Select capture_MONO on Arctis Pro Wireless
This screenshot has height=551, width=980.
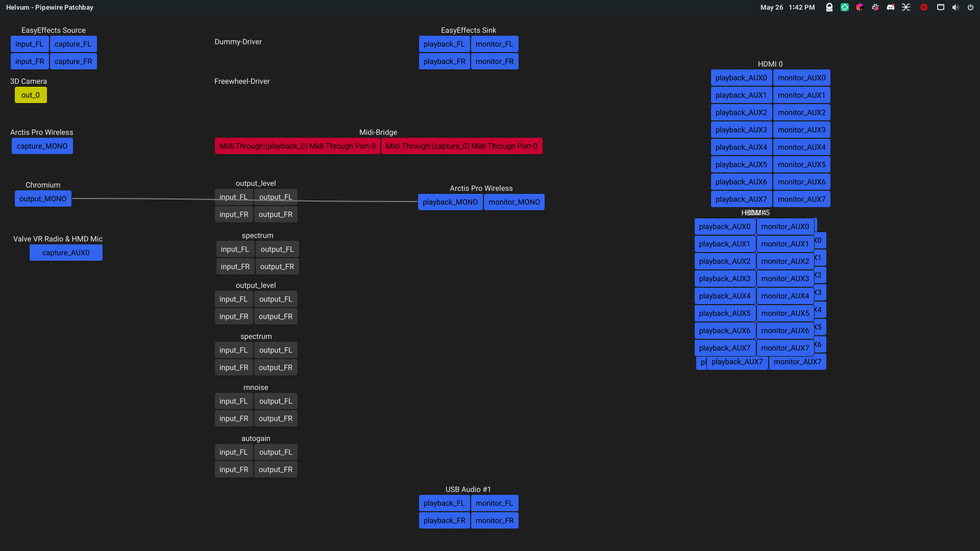42,145
